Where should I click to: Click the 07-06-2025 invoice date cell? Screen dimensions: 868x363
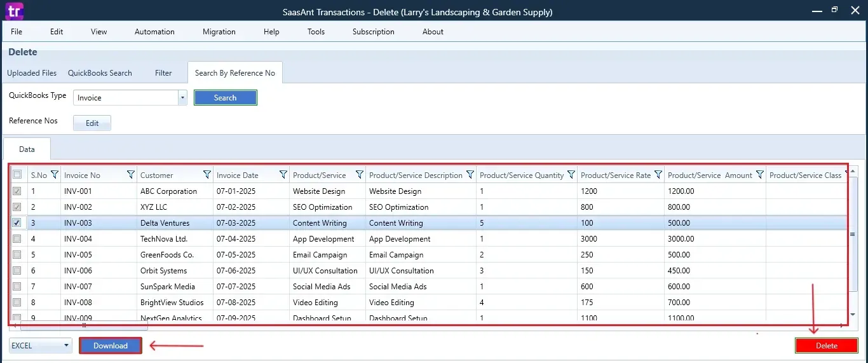[251, 270]
